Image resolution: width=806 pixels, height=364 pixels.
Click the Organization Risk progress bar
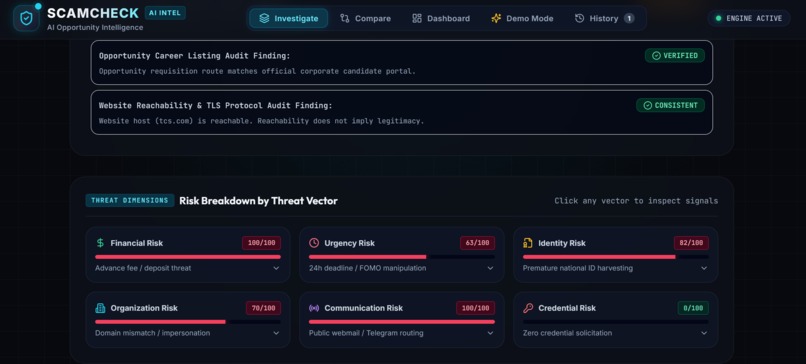tap(188, 322)
